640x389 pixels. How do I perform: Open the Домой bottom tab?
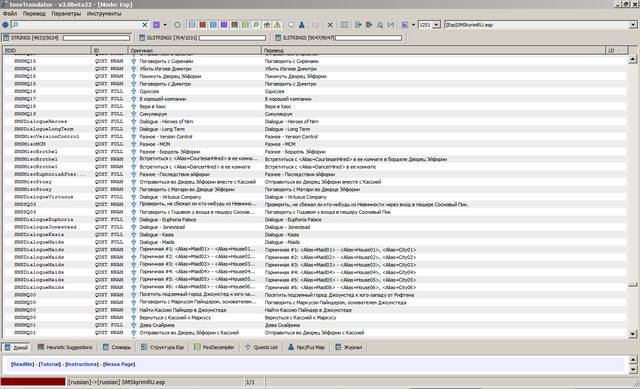coord(16,347)
